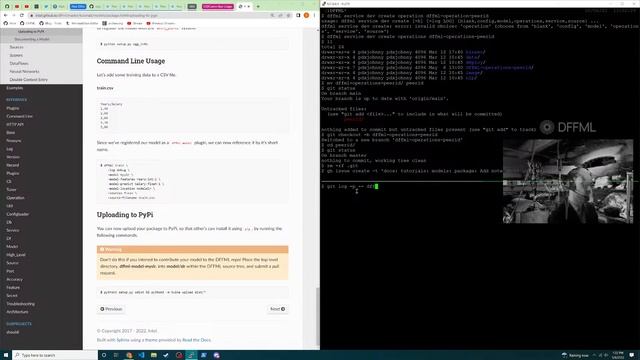This screenshot has height=360, width=640.
Task: Open 'Double Context Entry' in the sidebar
Action: click(29, 80)
